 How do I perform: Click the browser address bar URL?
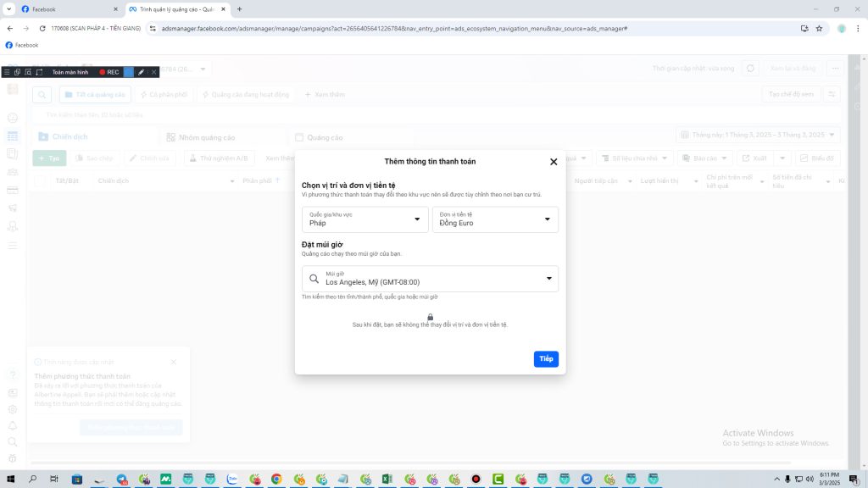(x=390, y=28)
